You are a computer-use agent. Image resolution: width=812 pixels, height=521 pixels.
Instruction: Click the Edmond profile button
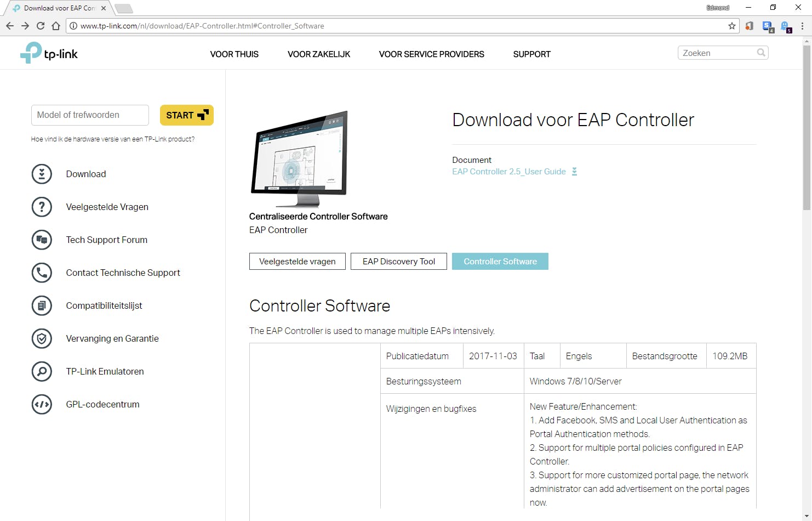point(718,8)
